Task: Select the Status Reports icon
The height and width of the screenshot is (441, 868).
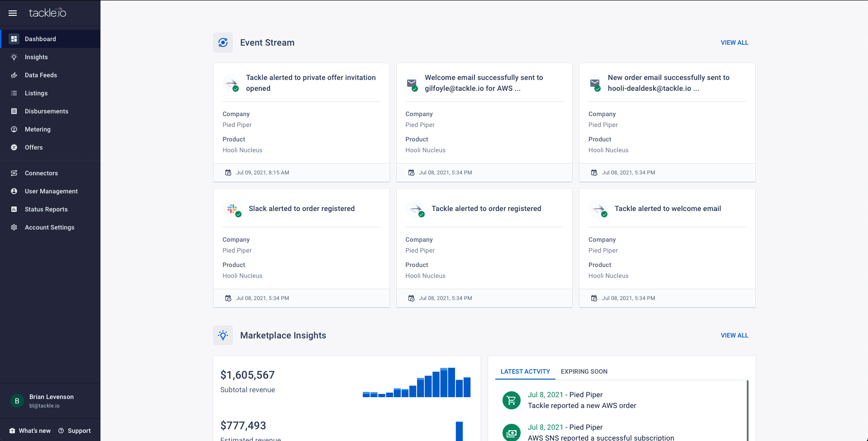Action: coord(14,209)
